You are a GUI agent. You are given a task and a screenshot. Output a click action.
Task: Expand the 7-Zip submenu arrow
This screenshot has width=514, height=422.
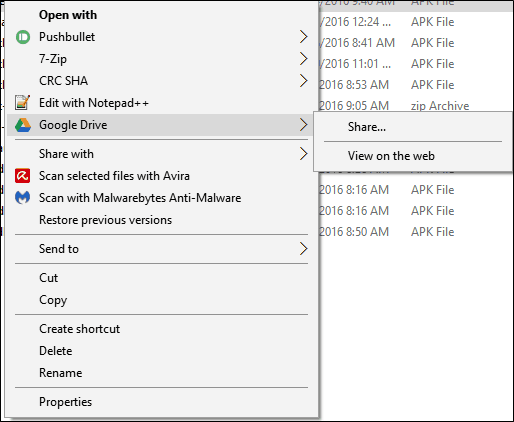pyautogui.click(x=303, y=59)
